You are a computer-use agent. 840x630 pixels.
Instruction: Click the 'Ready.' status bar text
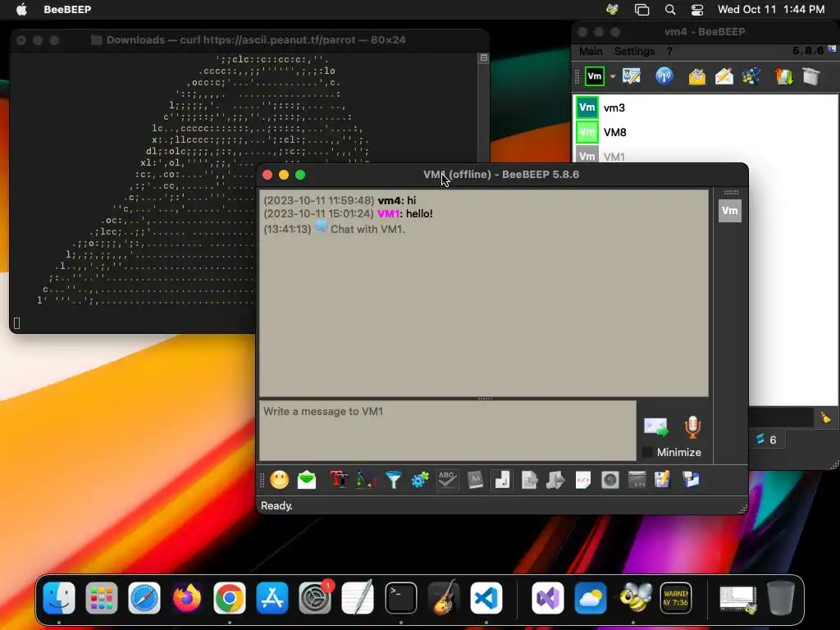click(276, 505)
